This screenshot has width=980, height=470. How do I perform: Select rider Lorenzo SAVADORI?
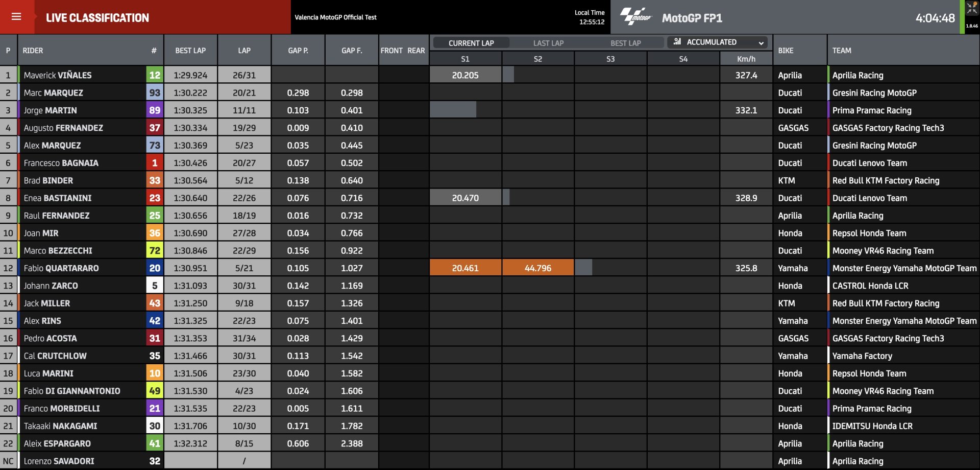point(59,461)
